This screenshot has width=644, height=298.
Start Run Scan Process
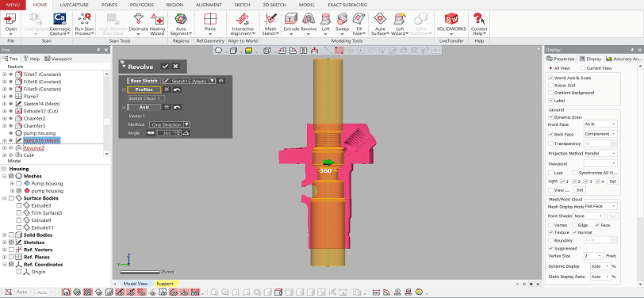point(84,24)
